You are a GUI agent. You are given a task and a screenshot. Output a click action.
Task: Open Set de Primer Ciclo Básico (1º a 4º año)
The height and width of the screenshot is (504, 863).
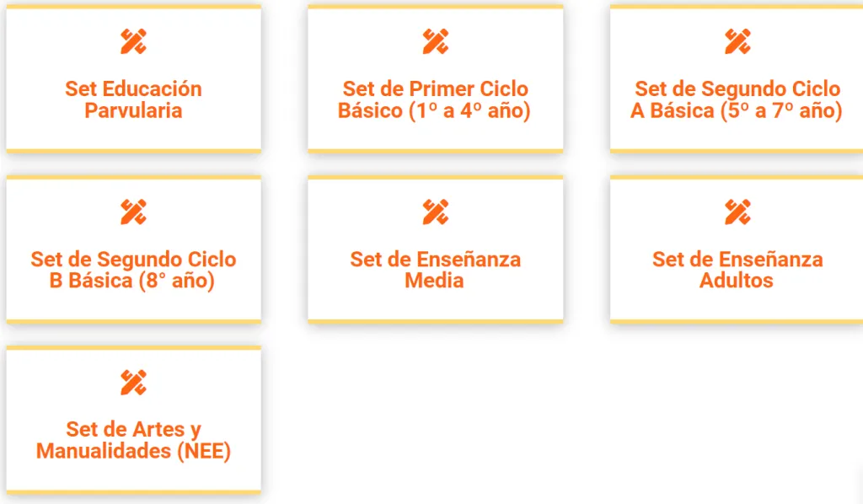(x=435, y=99)
